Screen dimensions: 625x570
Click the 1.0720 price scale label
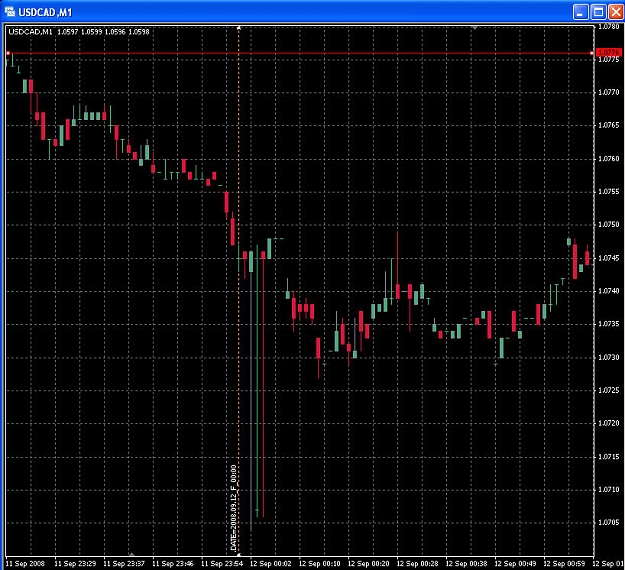click(609, 423)
